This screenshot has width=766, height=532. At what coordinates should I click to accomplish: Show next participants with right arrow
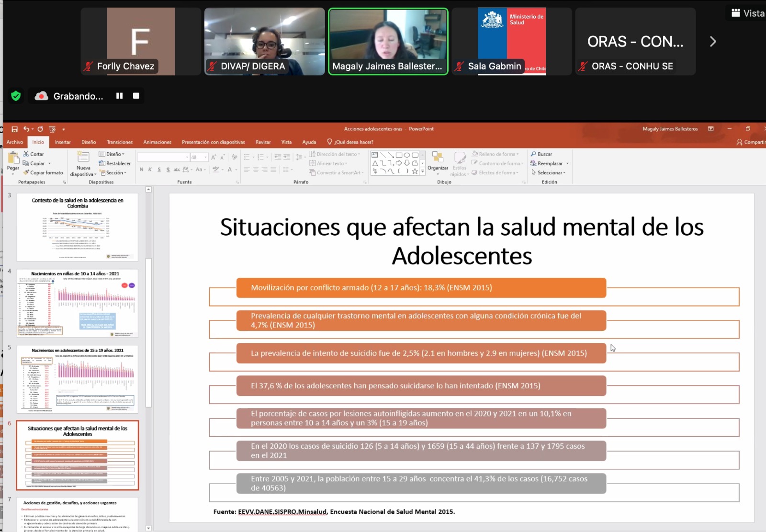(x=712, y=42)
